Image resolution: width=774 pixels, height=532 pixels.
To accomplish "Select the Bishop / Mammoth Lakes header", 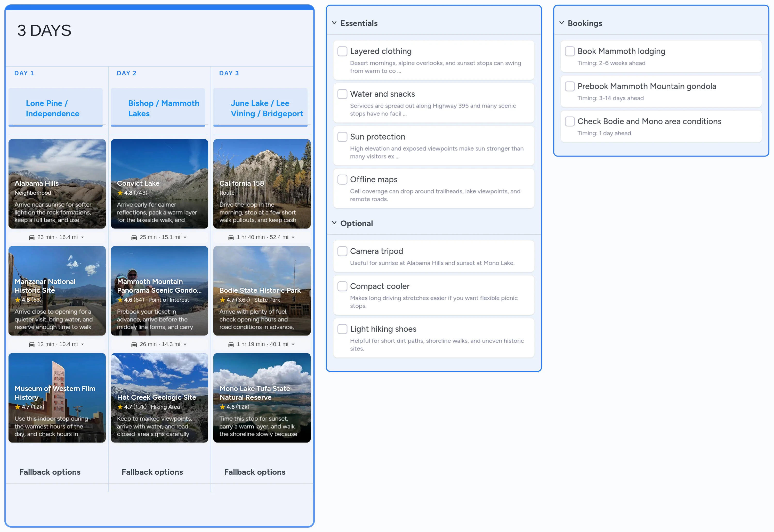I will (x=158, y=108).
